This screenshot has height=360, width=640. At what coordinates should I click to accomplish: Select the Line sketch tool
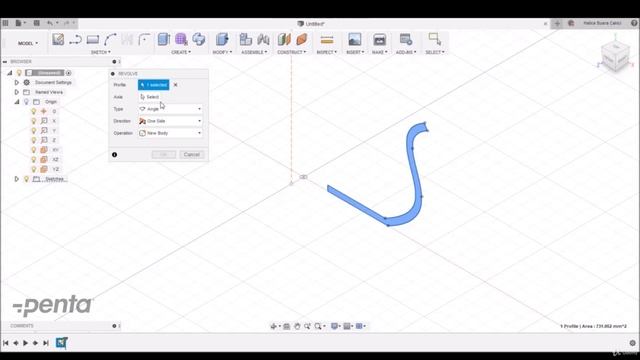pyautogui.click(x=75, y=39)
